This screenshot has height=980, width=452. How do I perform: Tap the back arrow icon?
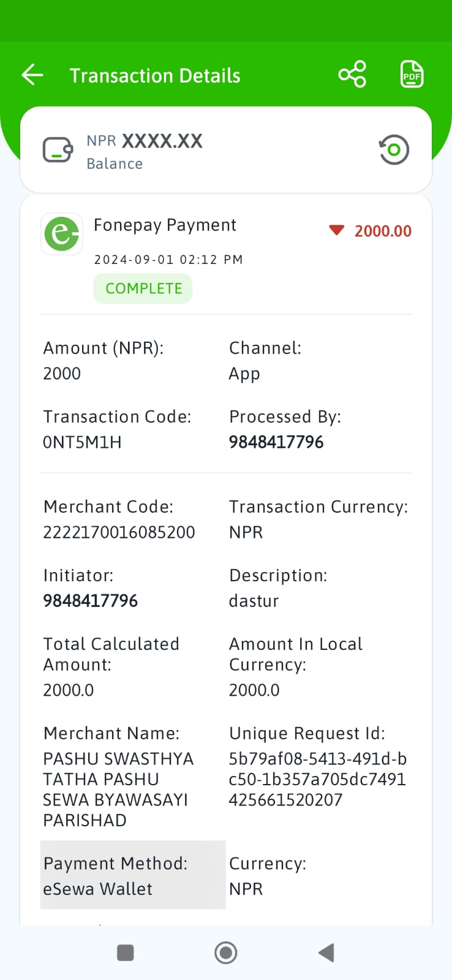click(32, 75)
